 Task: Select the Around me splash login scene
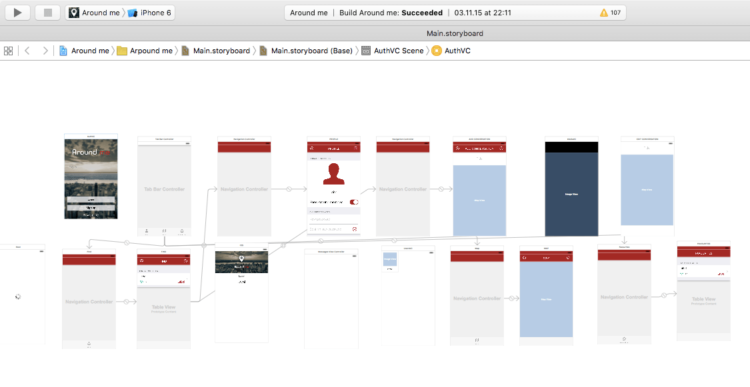(91, 177)
